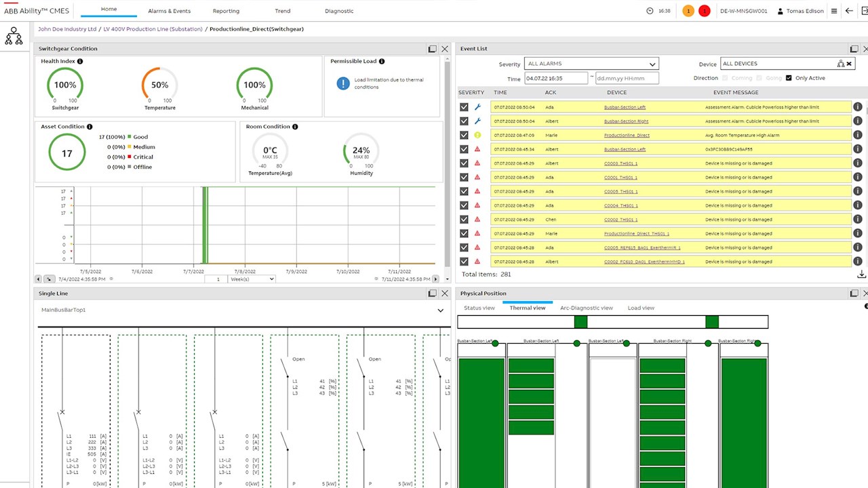The width and height of the screenshot is (868, 488).
Task: Open info for Busbar-Section Right event
Action: click(x=858, y=121)
